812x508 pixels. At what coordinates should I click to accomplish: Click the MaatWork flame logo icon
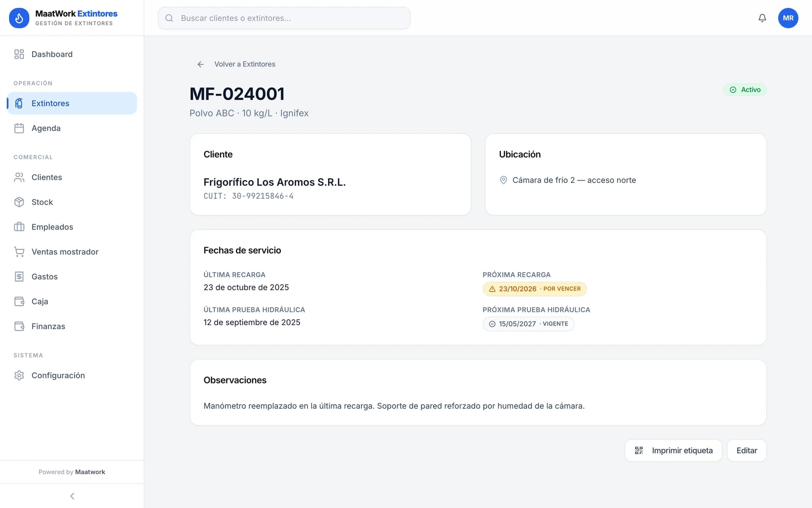pos(19,18)
